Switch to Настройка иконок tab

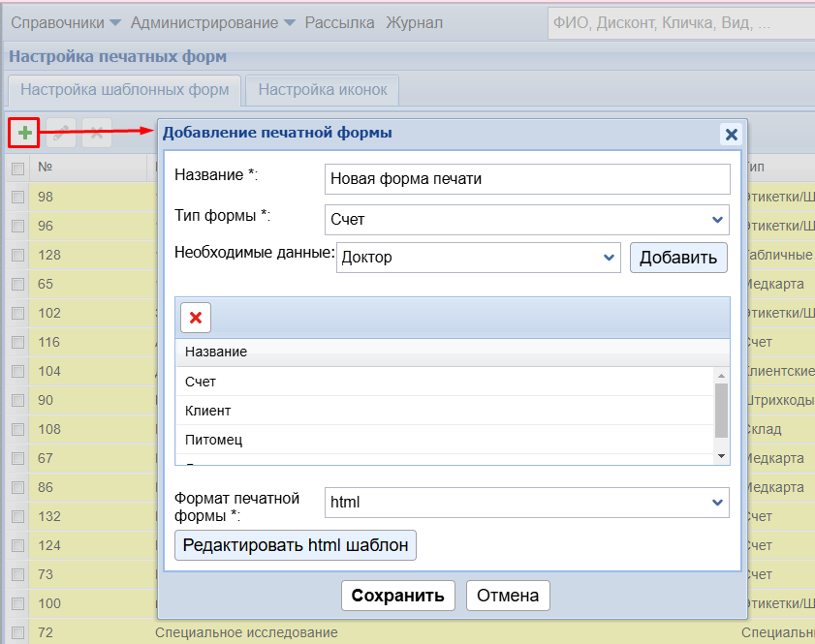click(x=323, y=90)
